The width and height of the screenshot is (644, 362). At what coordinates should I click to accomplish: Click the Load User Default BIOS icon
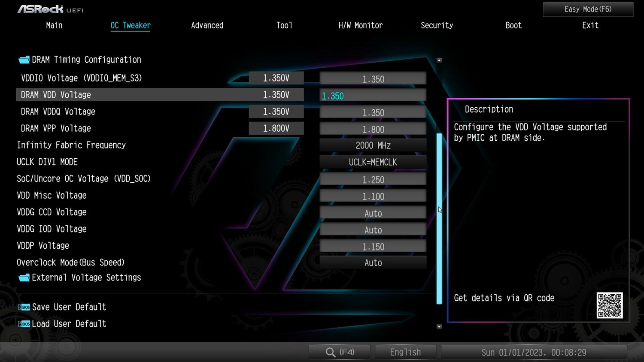click(x=24, y=324)
